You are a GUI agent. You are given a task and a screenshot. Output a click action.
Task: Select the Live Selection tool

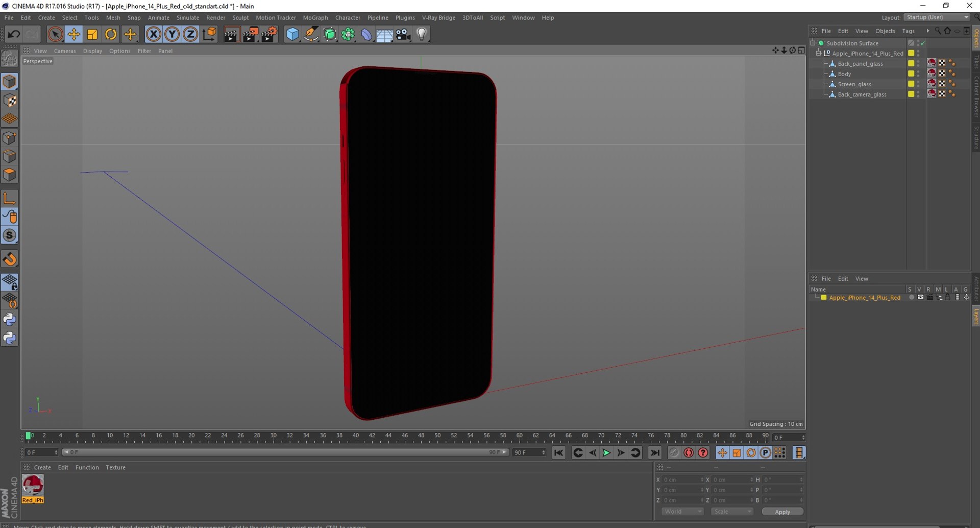(55, 34)
